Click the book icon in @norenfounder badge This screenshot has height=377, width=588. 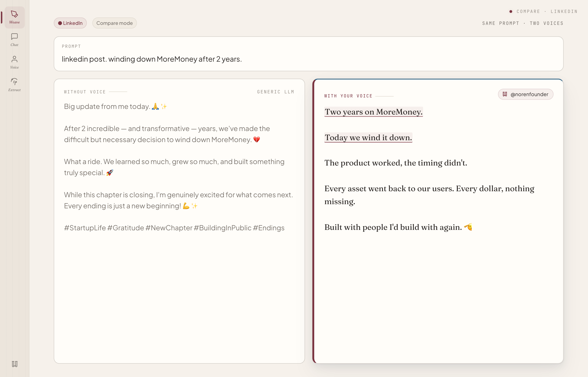(x=505, y=94)
